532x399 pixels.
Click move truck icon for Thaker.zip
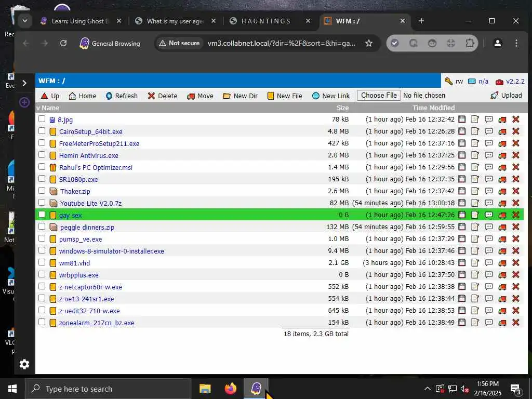(502, 191)
